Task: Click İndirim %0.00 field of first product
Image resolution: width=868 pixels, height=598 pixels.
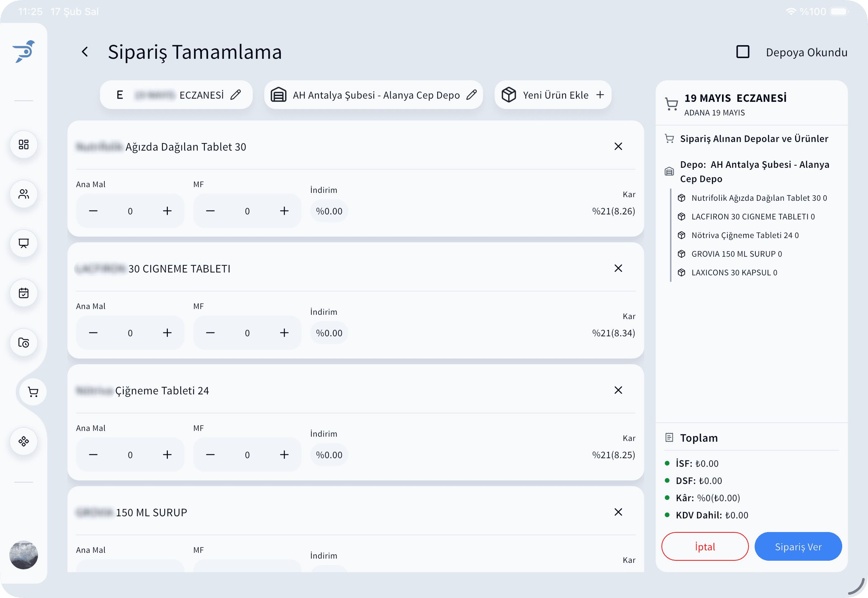Action: coord(329,211)
